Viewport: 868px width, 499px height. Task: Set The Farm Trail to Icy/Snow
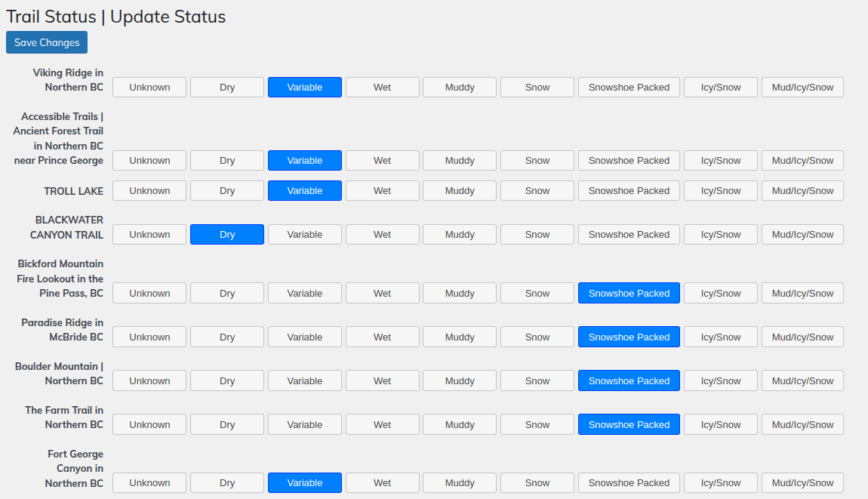click(x=721, y=424)
